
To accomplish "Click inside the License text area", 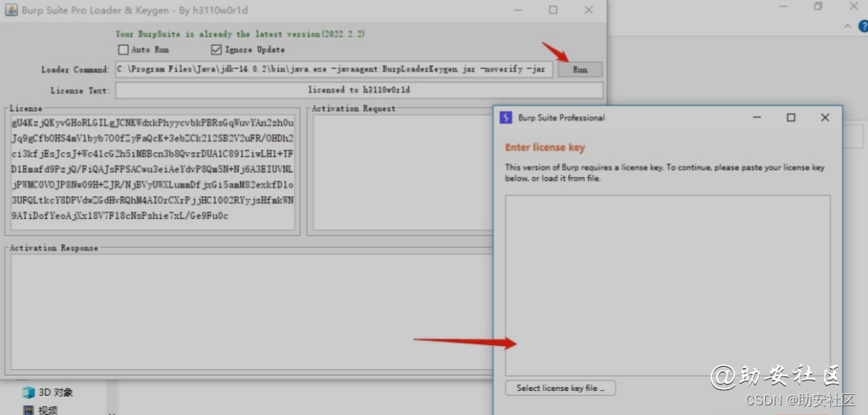I will pyautogui.click(x=152, y=172).
